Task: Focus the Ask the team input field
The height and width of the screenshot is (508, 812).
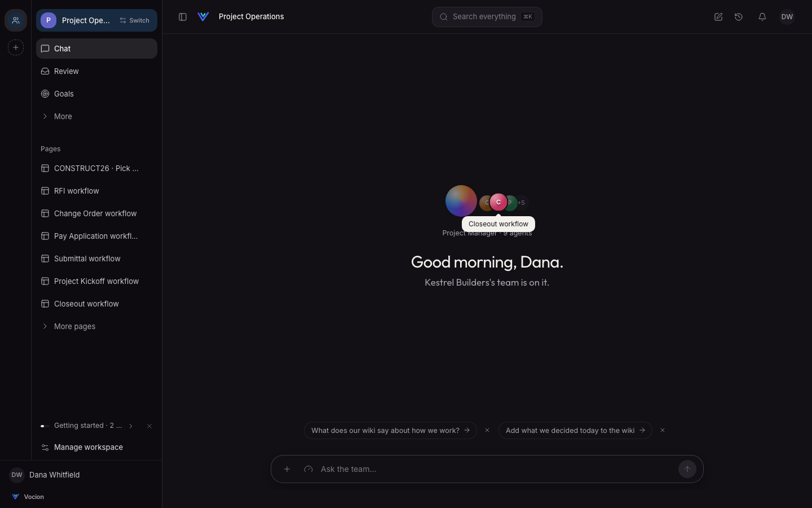Action: tap(496, 469)
